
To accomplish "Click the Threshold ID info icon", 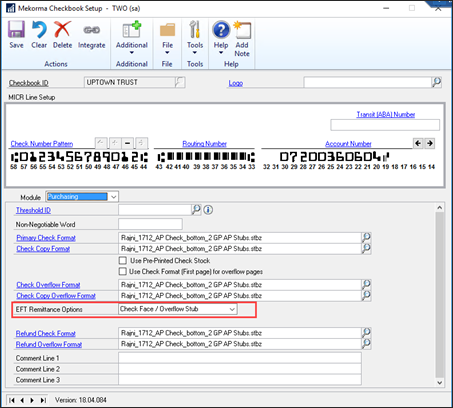I will (x=208, y=210).
